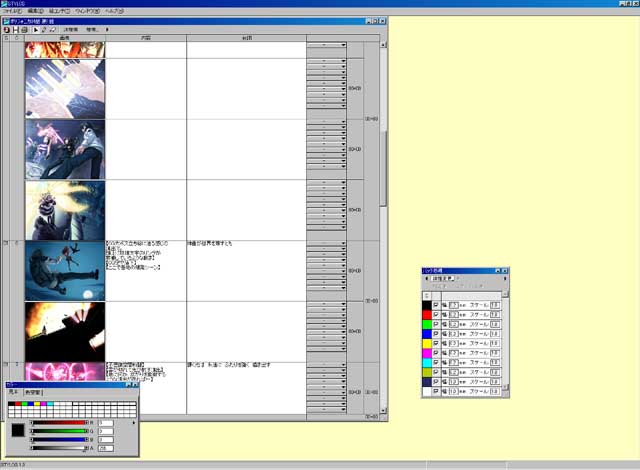The width and height of the screenshot is (640, 470).
Task: Click the floppy disk save icon
Action: [16, 30]
